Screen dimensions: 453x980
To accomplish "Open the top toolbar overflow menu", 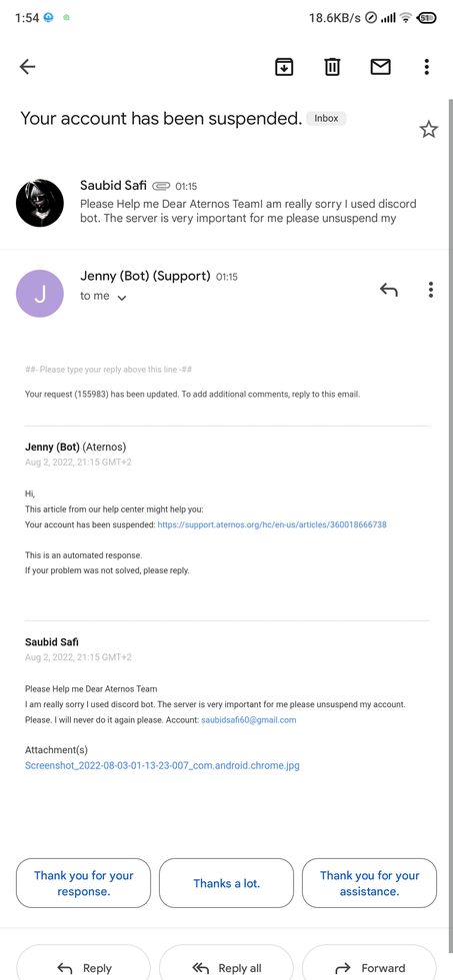I will [x=426, y=66].
